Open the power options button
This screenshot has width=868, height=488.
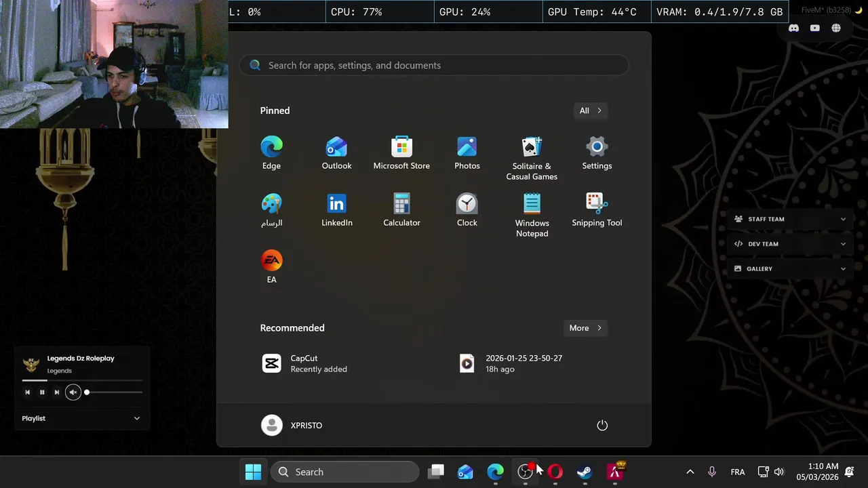[602, 425]
